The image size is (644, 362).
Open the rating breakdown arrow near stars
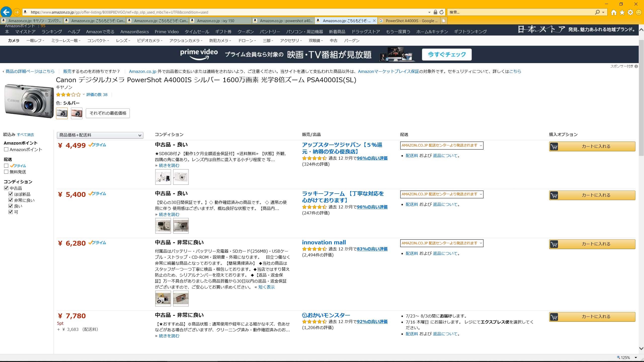tap(84, 95)
